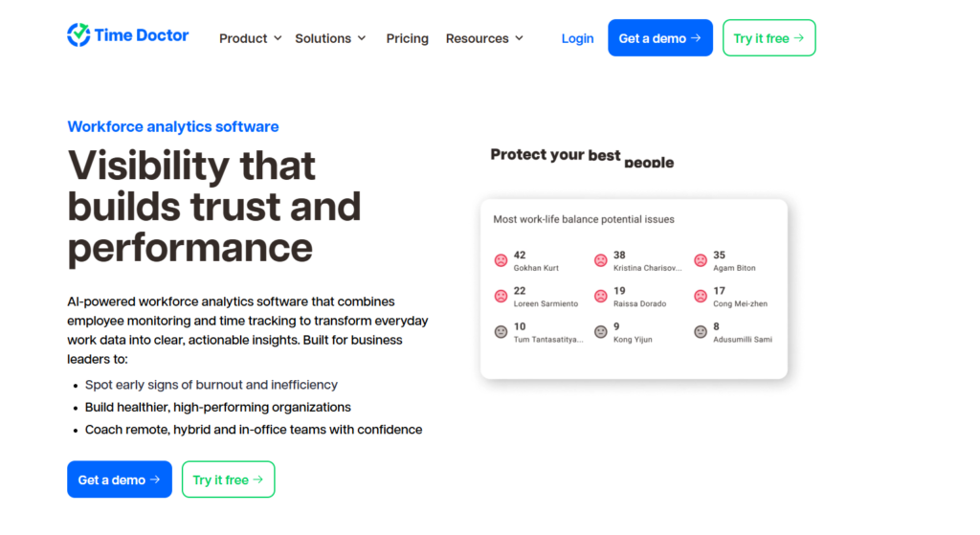Viewport: 980px width, 535px height.
Task: Click the sad face icon next to Gokhan Kurt
Action: 501,260
